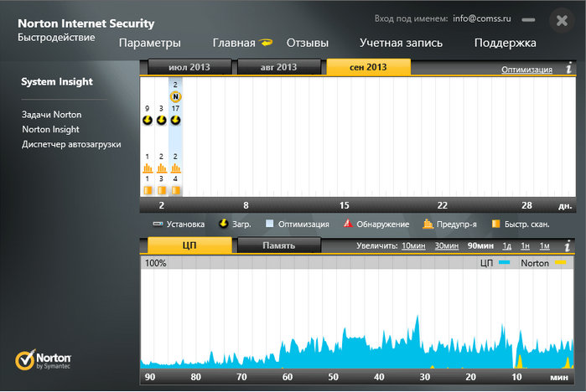This screenshot has width=586, height=392.
Task: Click the Norton by Symantec logo
Action: 43,359
